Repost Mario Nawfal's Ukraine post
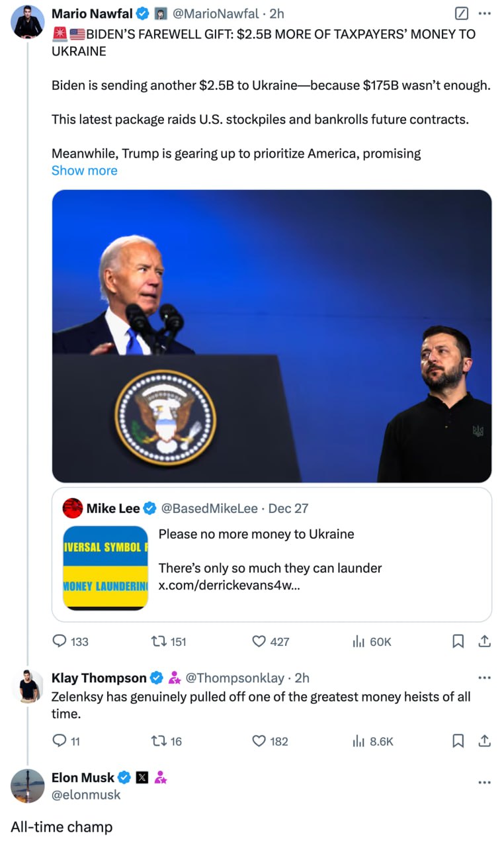Image resolution: width=504 pixels, height=847 pixels. [x=159, y=641]
